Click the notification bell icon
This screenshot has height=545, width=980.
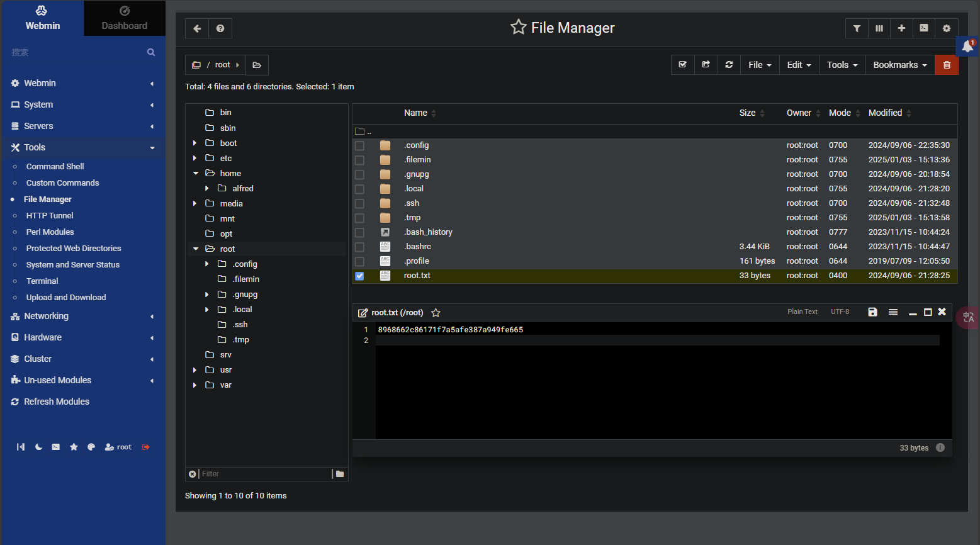click(967, 46)
